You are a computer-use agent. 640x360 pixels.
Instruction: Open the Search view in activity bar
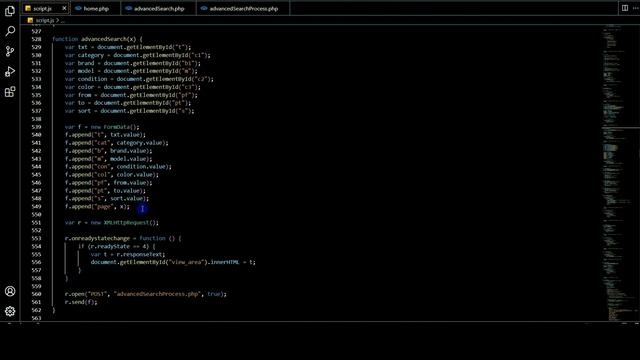10,31
